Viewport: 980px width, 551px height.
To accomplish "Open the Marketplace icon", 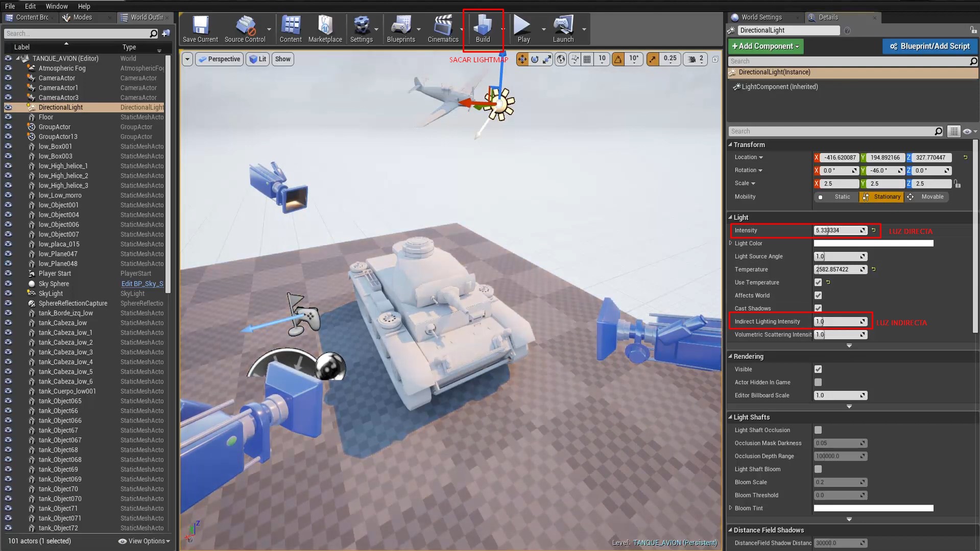I will (325, 29).
